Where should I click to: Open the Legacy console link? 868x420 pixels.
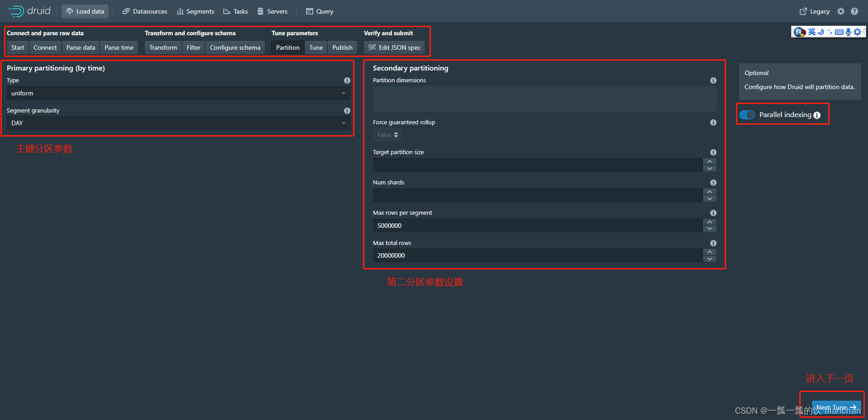pyautogui.click(x=815, y=11)
